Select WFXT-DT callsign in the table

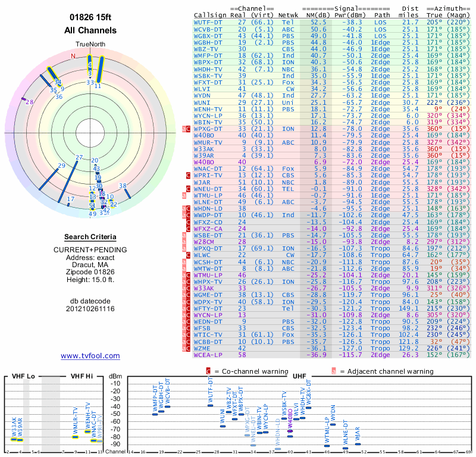[x=208, y=83]
